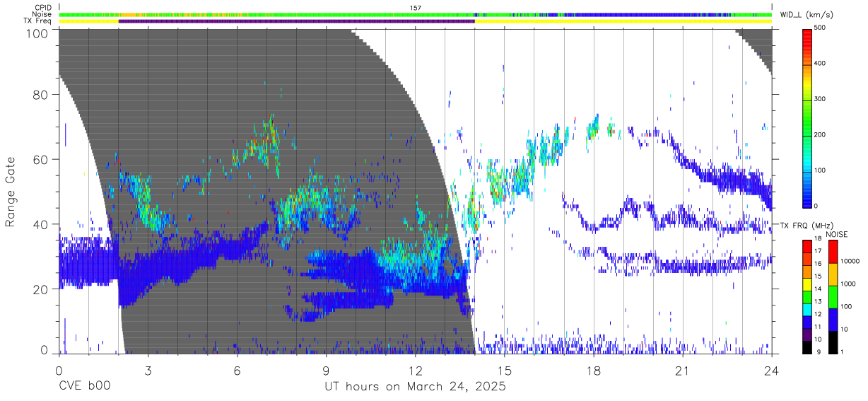Viewport: 868px width, 401px height.
Task: Click the CVE b00 radar beam label
Action: pos(84,387)
